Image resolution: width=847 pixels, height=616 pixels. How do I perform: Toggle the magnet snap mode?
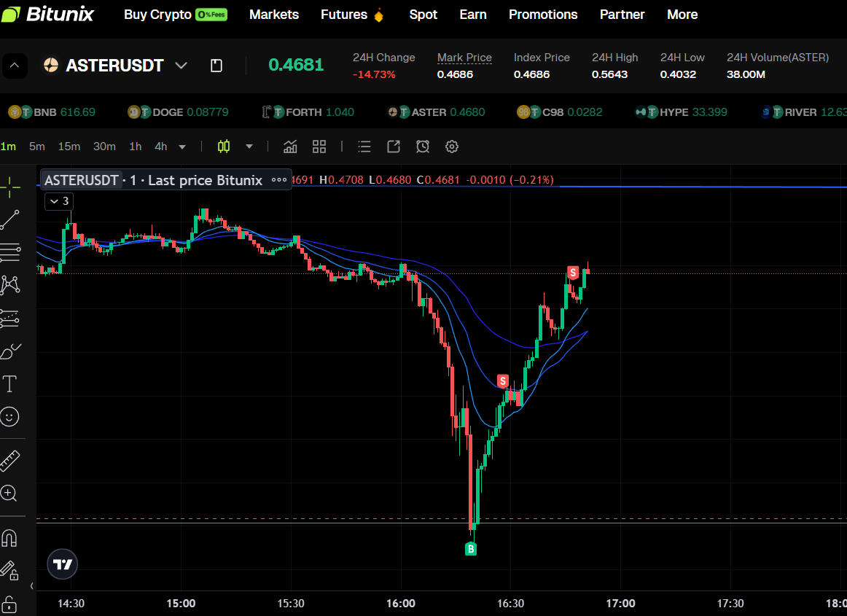pyautogui.click(x=9, y=538)
